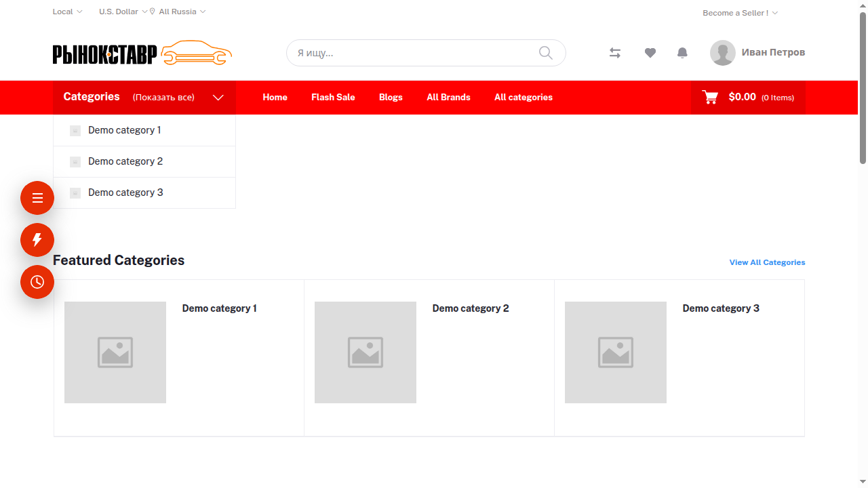This screenshot has height=488, width=868.
Task: Click the user avatar picture
Action: pyautogui.click(x=723, y=53)
